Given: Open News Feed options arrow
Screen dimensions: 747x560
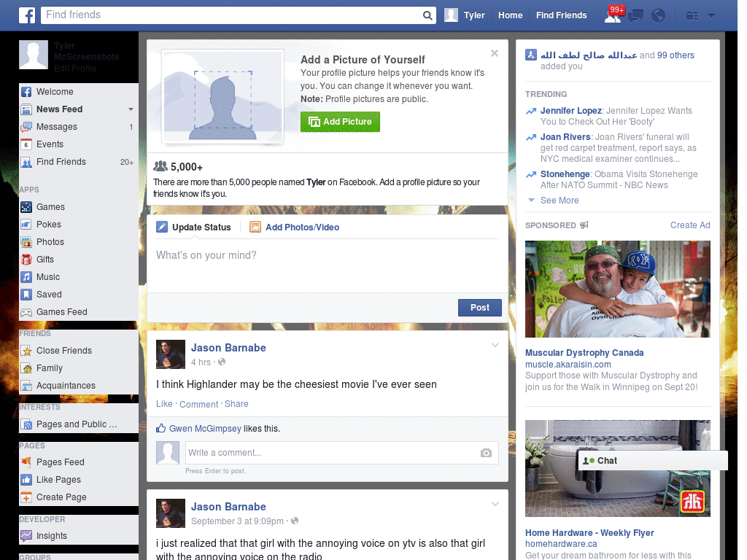Looking at the screenshot, I should click(x=131, y=109).
